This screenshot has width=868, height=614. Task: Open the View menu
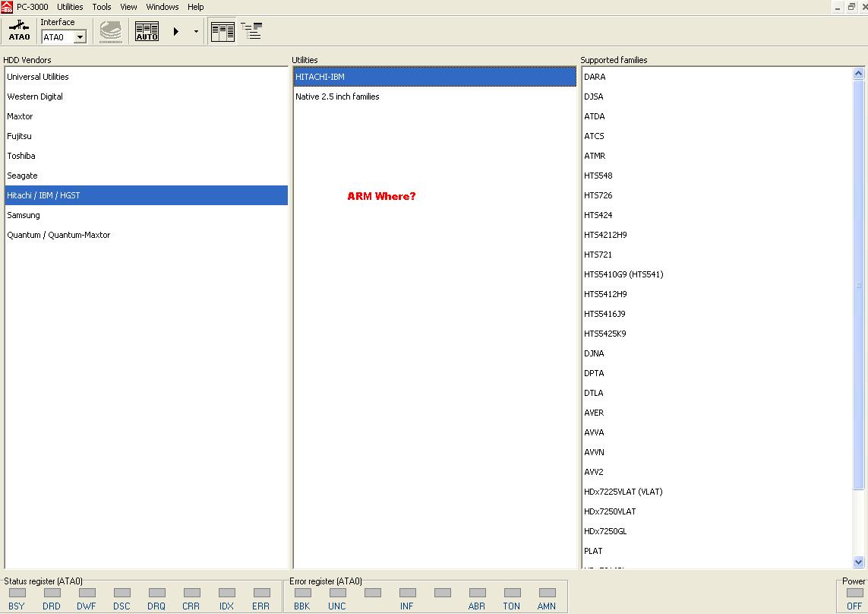click(128, 7)
